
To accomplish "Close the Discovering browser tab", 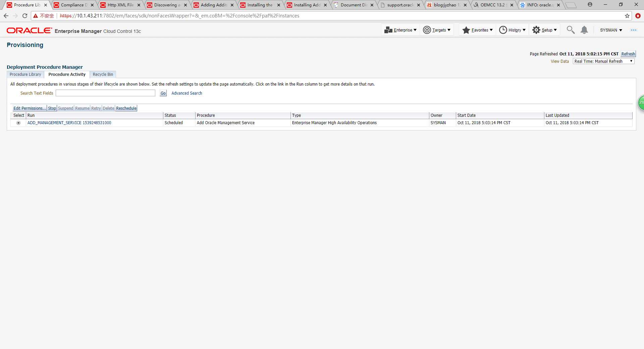I will tap(185, 5).
